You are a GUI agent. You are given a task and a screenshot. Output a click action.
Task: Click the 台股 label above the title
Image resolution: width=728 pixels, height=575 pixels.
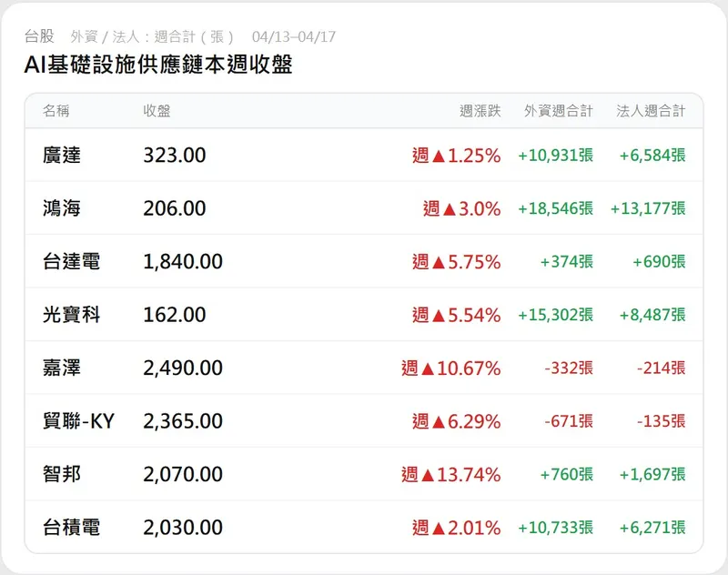click(x=39, y=36)
